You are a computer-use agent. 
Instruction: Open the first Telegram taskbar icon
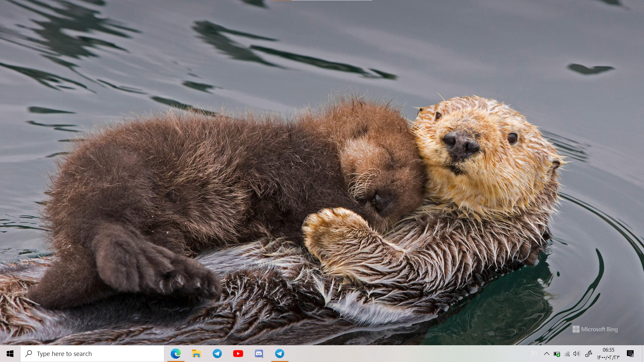217,354
